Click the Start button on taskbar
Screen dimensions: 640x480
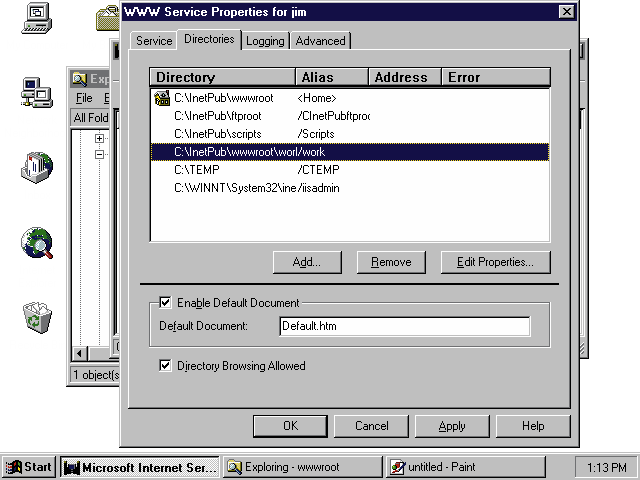29,467
